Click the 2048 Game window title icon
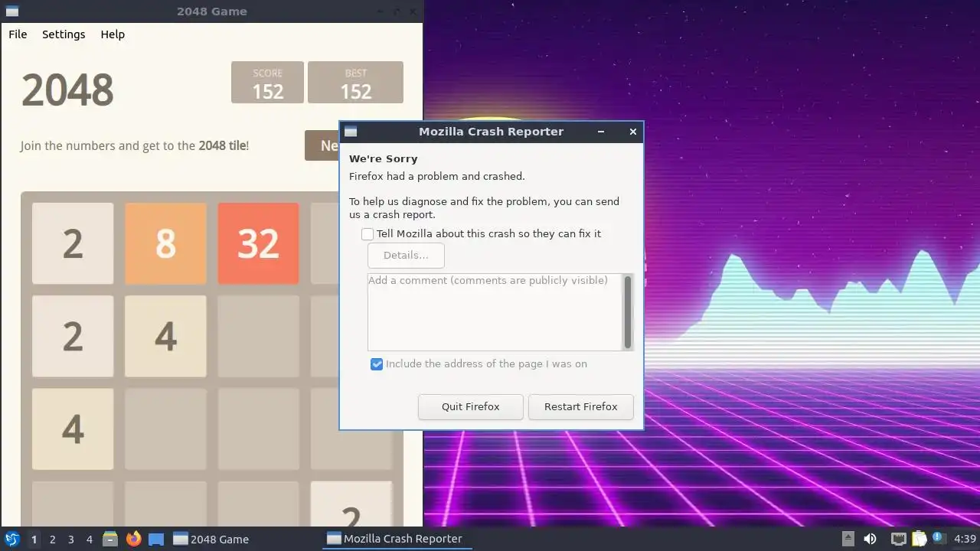 pyautogui.click(x=11, y=11)
